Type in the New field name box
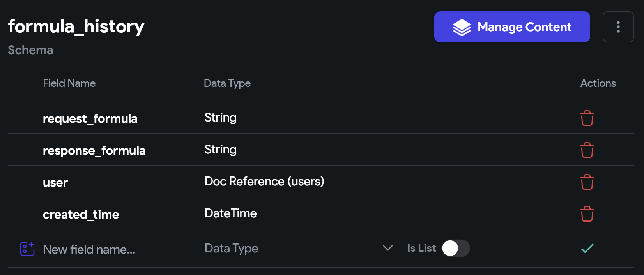The width and height of the screenshot is (644, 275). [117, 249]
